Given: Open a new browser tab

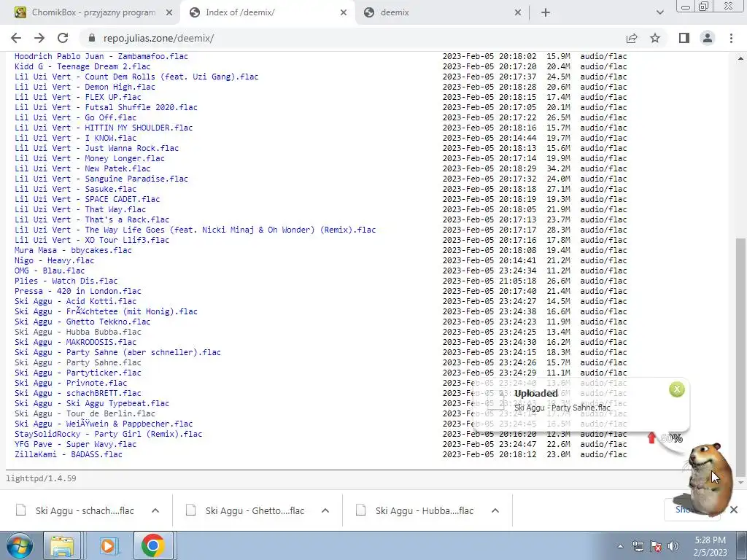Looking at the screenshot, I should [546, 12].
